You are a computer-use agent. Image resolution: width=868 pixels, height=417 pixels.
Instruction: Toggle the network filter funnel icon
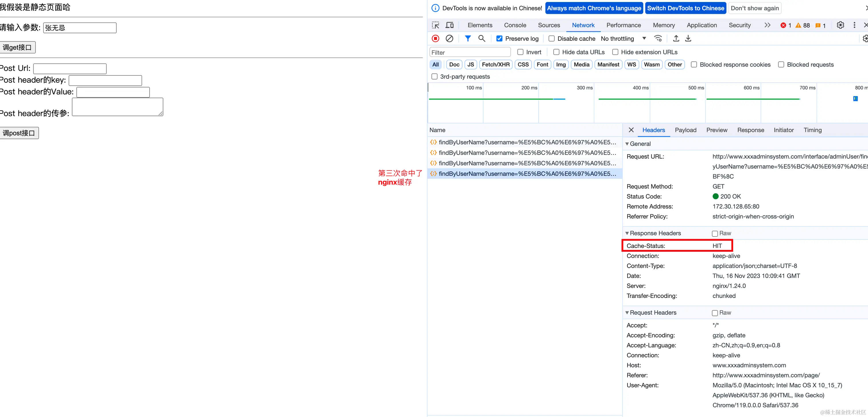(468, 38)
